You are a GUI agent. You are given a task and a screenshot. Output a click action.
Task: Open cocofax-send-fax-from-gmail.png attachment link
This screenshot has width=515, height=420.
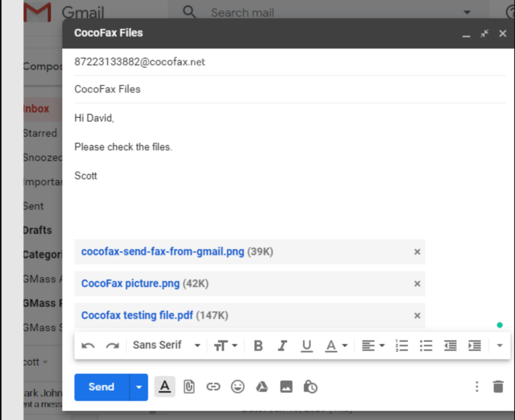[x=162, y=252]
